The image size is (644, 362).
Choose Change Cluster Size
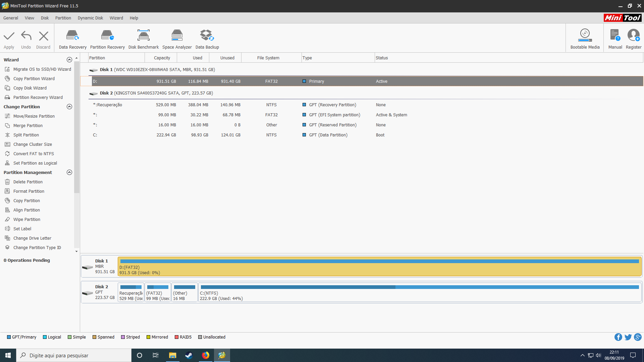click(x=29, y=144)
